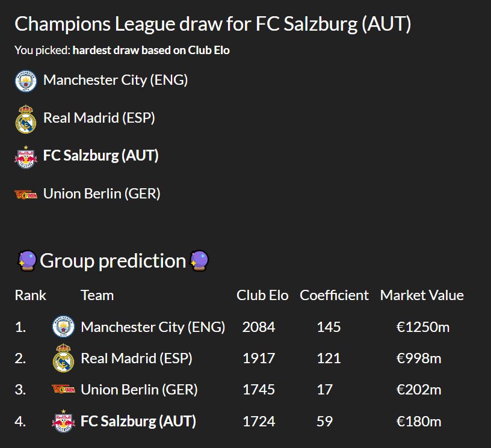Click the FC Salzburg logo in prediction table
The width and height of the screenshot is (491, 448).
[x=63, y=421]
